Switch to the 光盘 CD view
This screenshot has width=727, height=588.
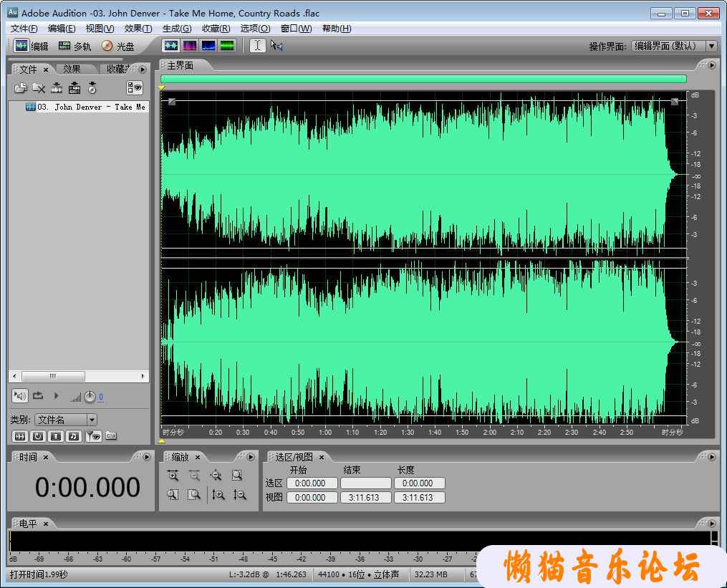118,46
